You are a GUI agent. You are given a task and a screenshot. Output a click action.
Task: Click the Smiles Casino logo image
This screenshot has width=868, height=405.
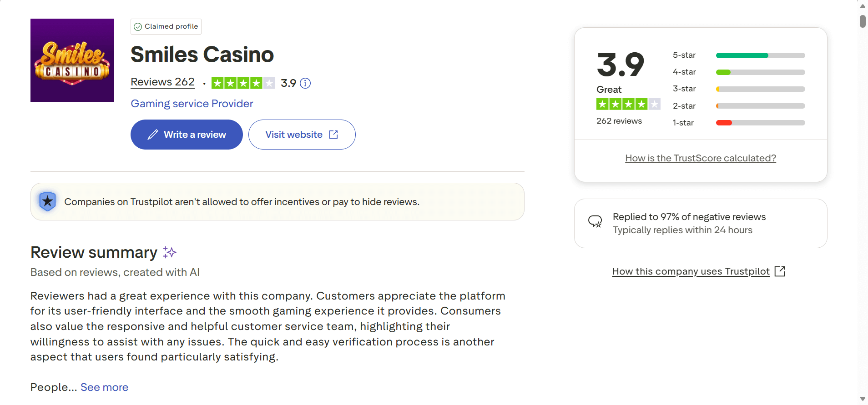click(x=72, y=60)
